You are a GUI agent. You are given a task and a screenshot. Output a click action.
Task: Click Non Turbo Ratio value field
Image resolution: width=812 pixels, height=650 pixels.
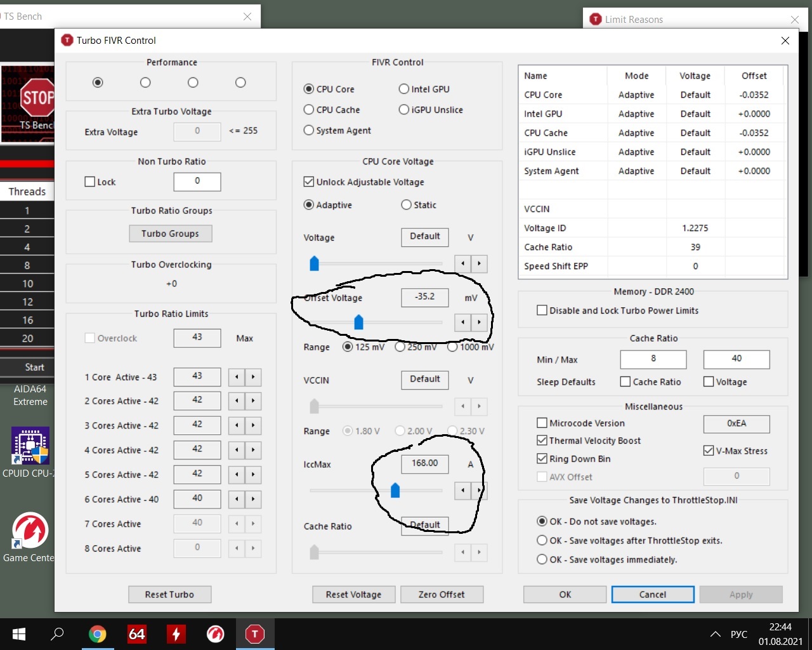197,182
